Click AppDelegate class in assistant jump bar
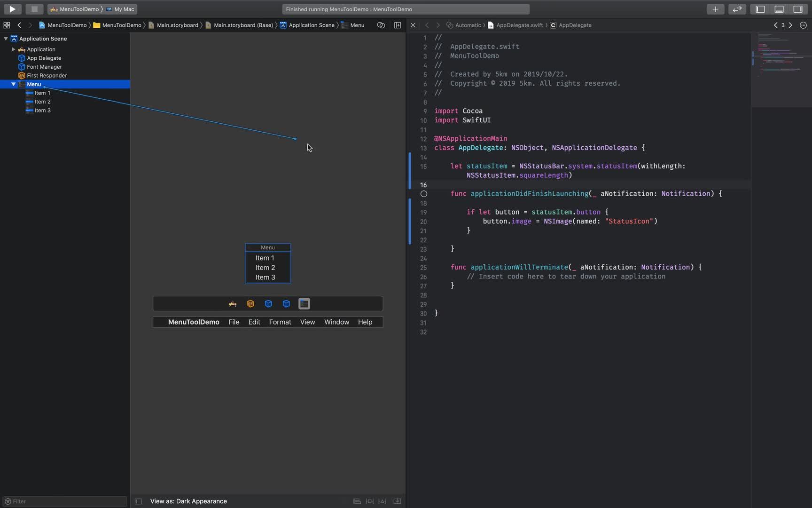The width and height of the screenshot is (812, 508). (571, 25)
